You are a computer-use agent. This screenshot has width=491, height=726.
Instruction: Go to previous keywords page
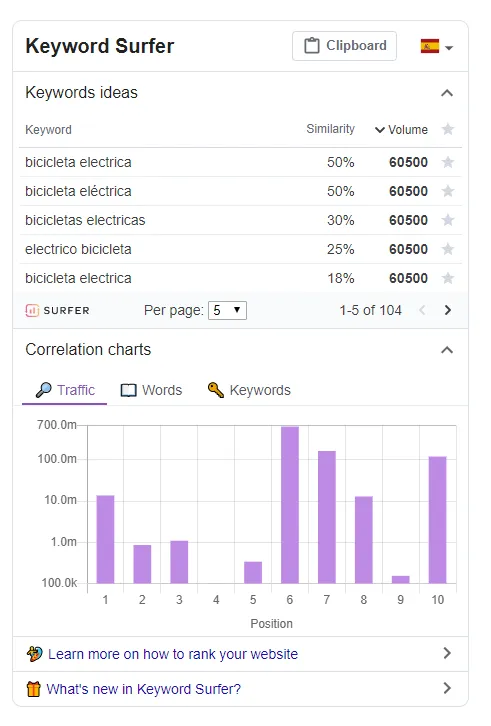422,310
